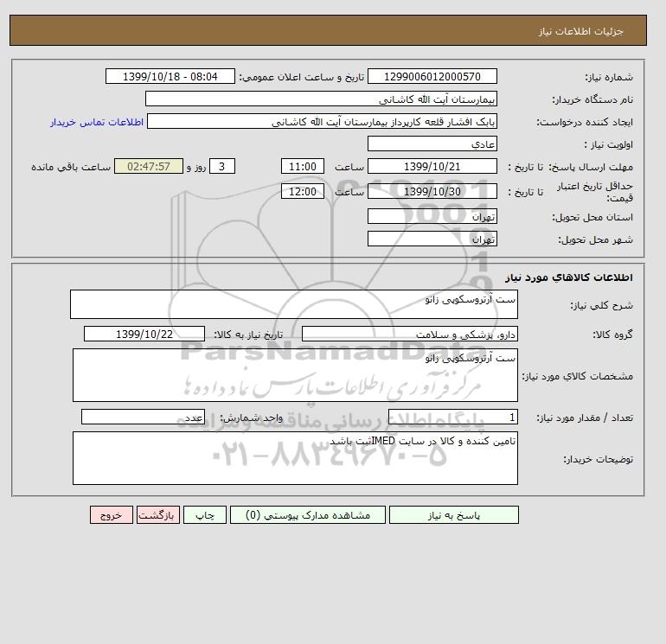The image size is (666, 644).
Task: Click the ایجاد کننده درخواست label
Action: tap(585, 122)
